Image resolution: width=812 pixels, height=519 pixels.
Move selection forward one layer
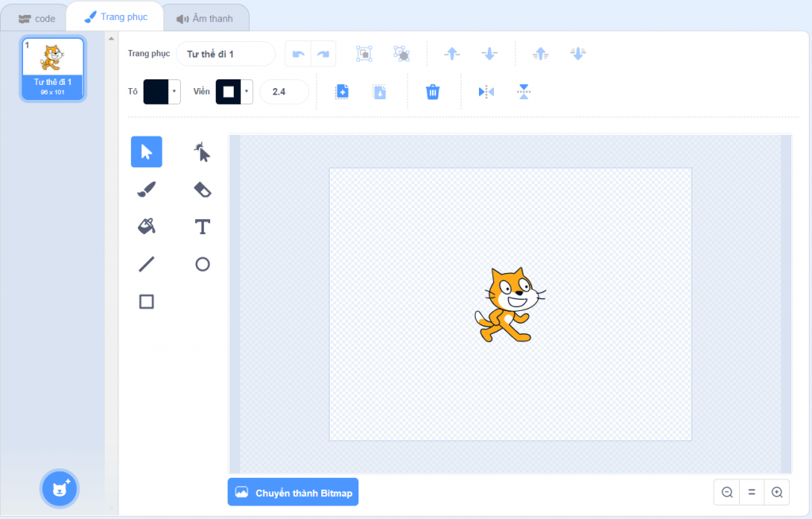click(x=452, y=54)
